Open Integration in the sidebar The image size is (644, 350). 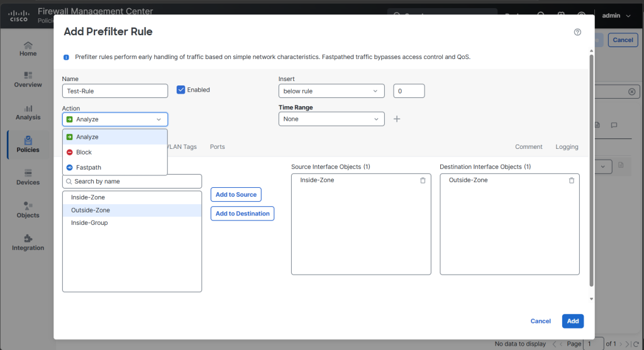tap(28, 243)
